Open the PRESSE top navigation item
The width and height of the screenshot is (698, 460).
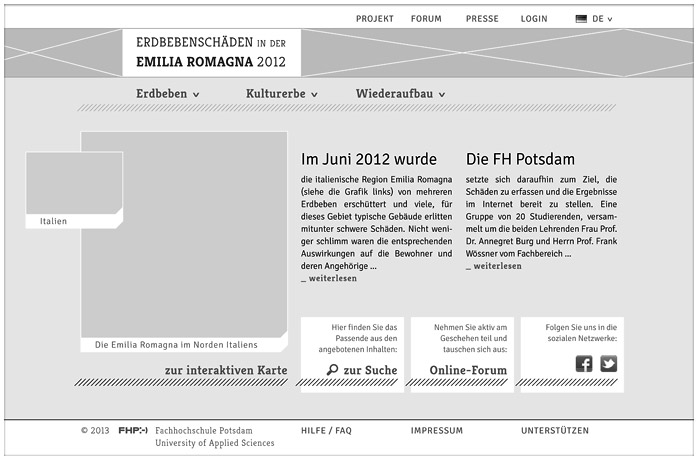[482, 19]
